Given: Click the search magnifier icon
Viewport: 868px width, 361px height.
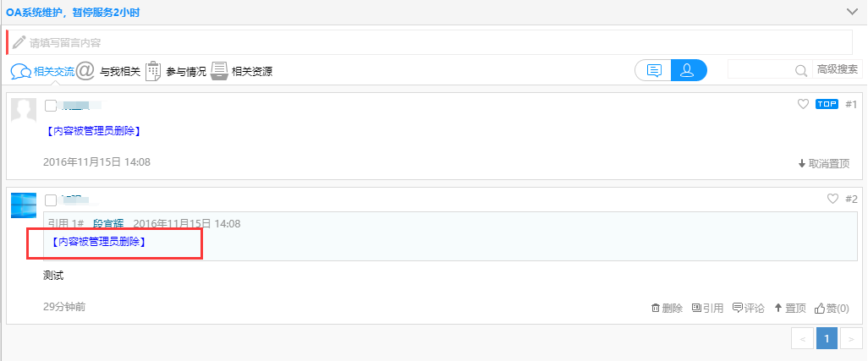Looking at the screenshot, I should [800, 71].
